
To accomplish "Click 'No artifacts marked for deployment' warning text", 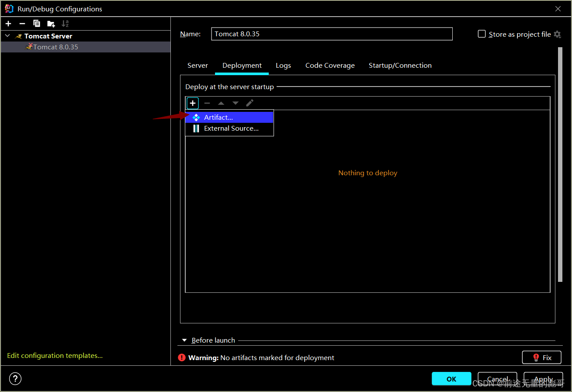I will point(277,357).
